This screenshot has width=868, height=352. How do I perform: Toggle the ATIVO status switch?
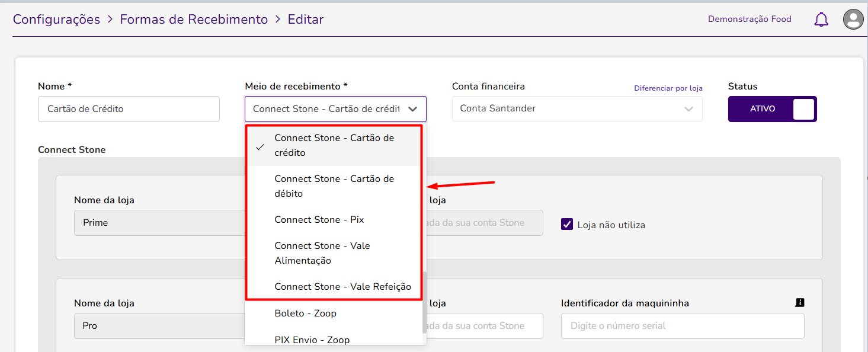(773, 109)
